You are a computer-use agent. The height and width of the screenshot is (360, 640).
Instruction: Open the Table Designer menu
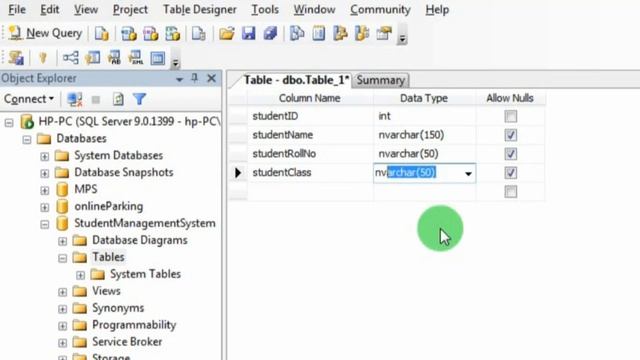pos(200,9)
